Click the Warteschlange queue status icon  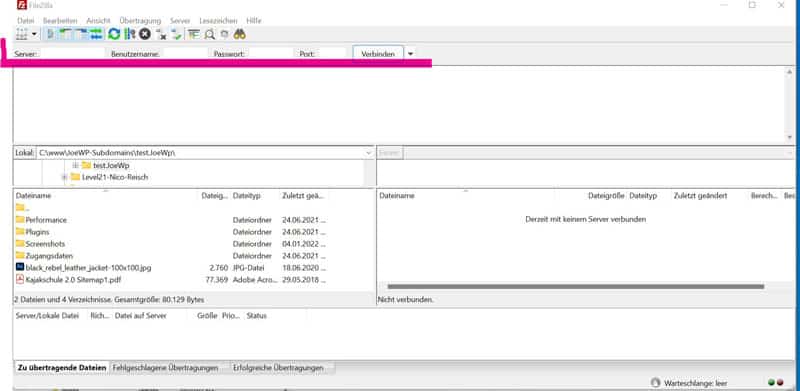pos(656,383)
